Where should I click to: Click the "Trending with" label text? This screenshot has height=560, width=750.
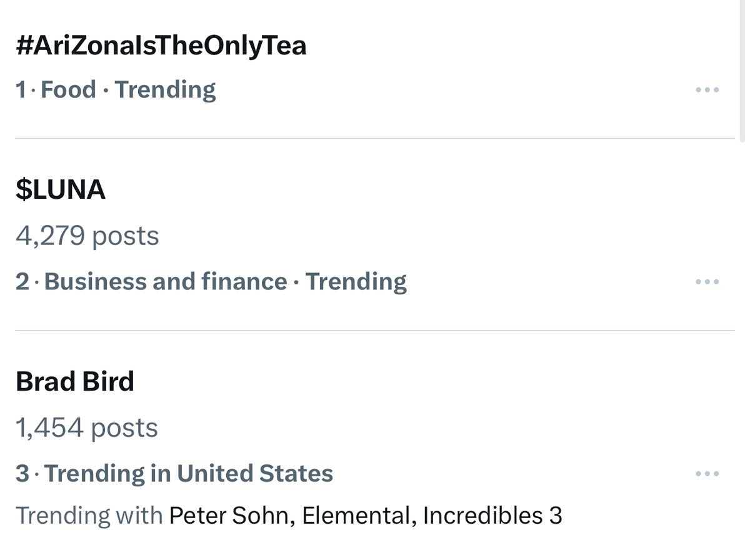(x=89, y=516)
